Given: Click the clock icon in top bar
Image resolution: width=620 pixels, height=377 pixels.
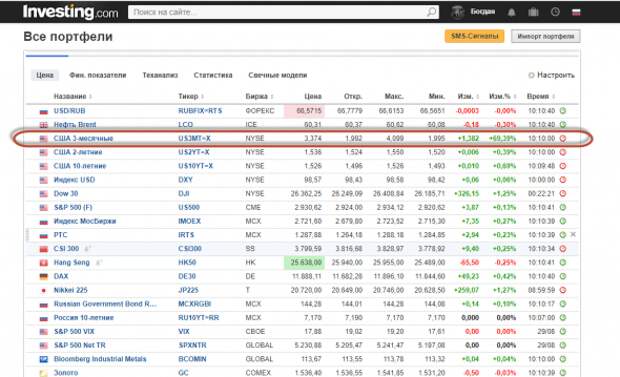Looking at the screenshot, I should (x=555, y=12).
